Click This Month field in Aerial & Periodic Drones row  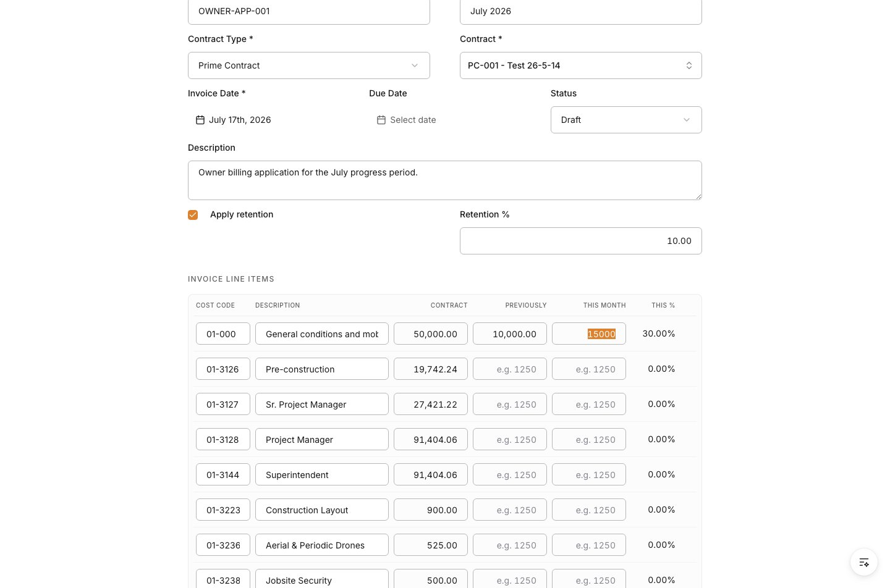point(589,545)
